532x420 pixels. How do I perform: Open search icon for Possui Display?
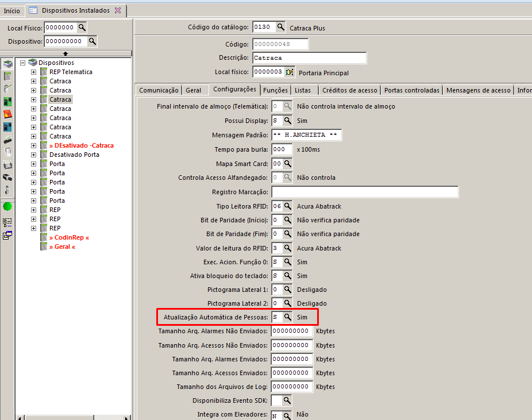point(288,121)
